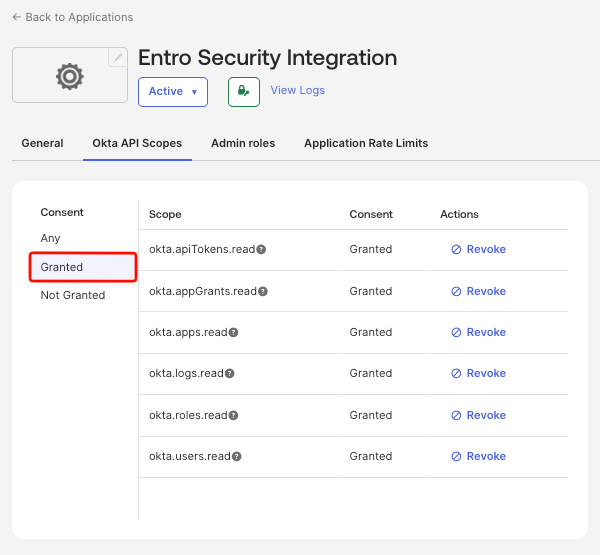Select the Granted consent filter
600x555 pixels.
point(83,267)
